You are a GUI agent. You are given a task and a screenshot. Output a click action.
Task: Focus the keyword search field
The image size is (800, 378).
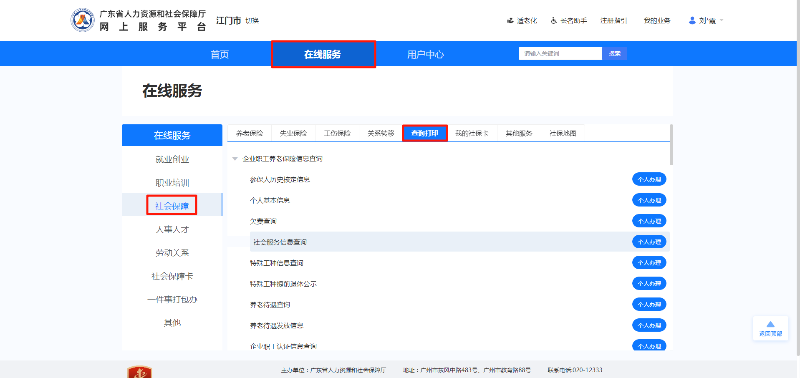(x=560, y=54)
